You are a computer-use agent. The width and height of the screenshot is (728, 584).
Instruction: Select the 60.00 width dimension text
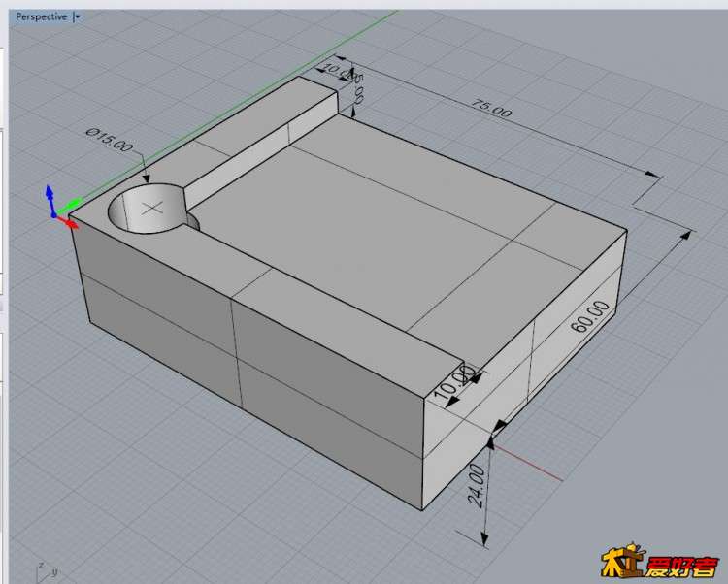[x=589, y=316]
